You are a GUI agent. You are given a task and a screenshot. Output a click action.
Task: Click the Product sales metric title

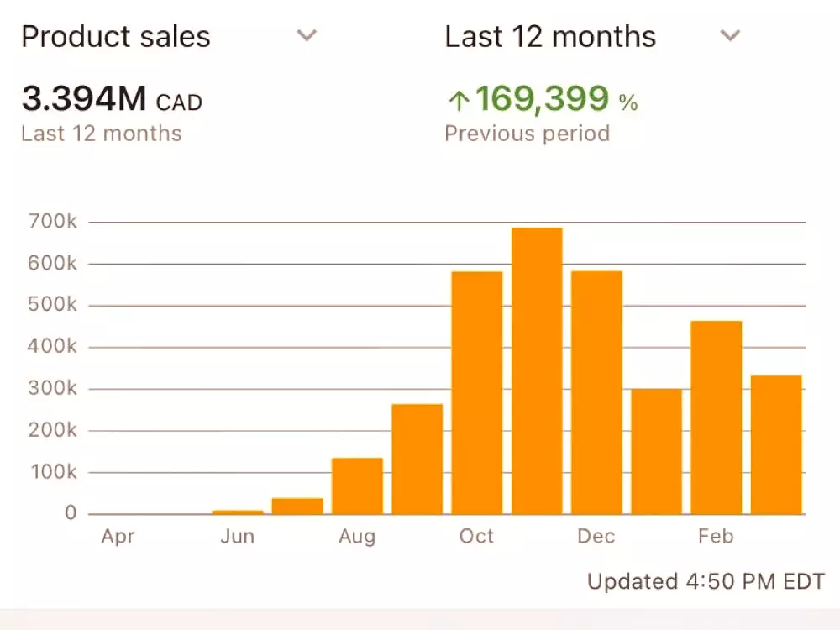click(x=116, y=37)
